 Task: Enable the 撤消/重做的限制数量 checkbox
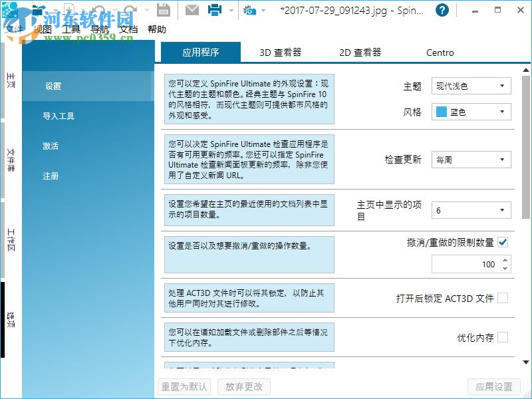503,242
